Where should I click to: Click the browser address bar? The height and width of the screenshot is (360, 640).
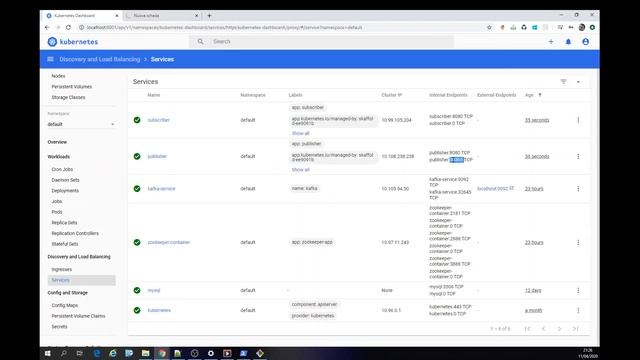[282, 27]
